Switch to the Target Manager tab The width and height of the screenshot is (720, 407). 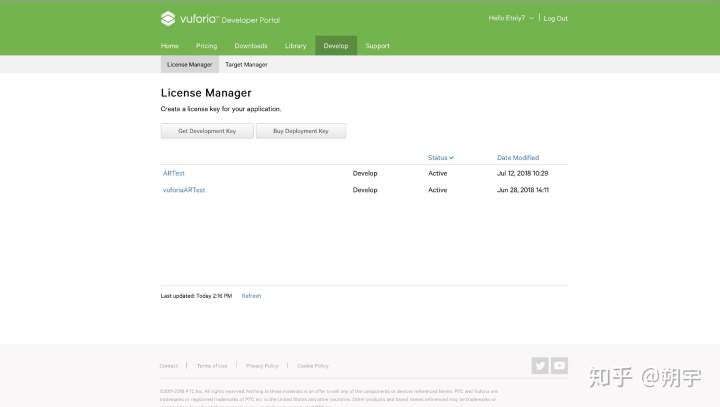[246, 64]
